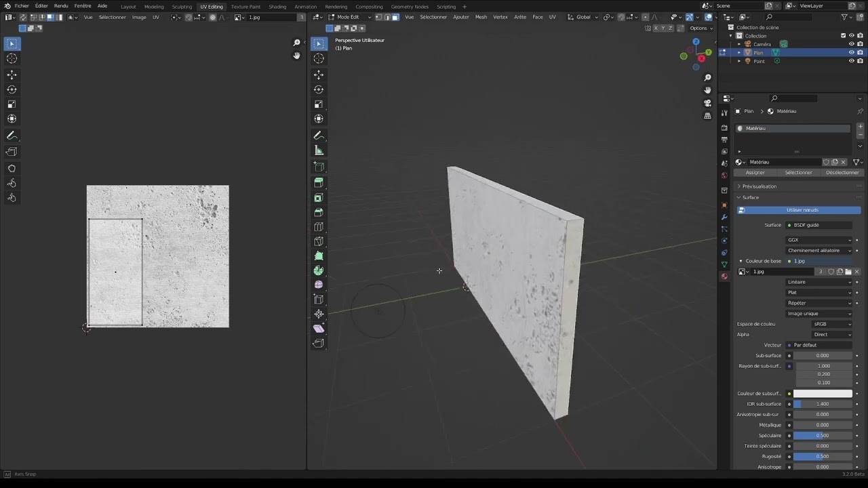Expand the Caméra item in the outliner

click(739, 44)
